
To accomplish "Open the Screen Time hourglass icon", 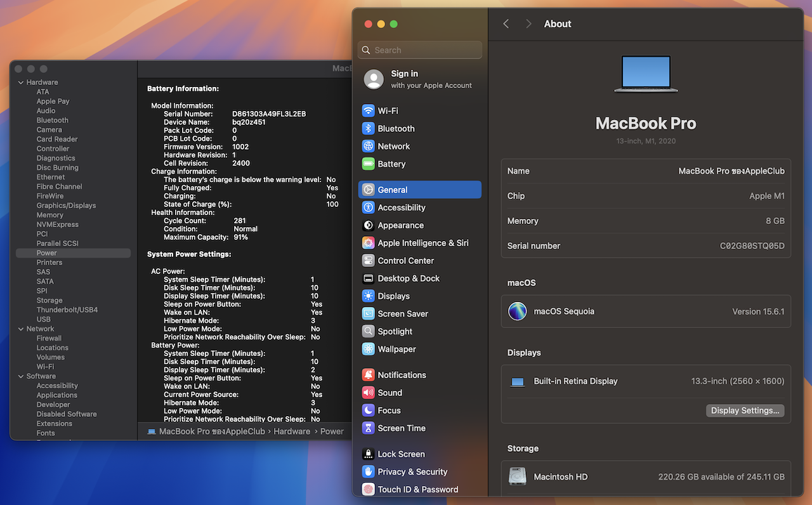I will tap(368, 428).
